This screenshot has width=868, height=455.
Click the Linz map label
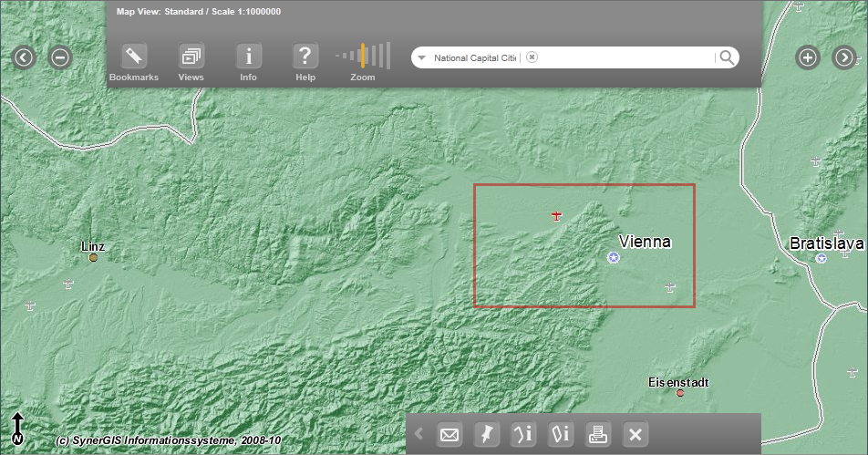92,246
